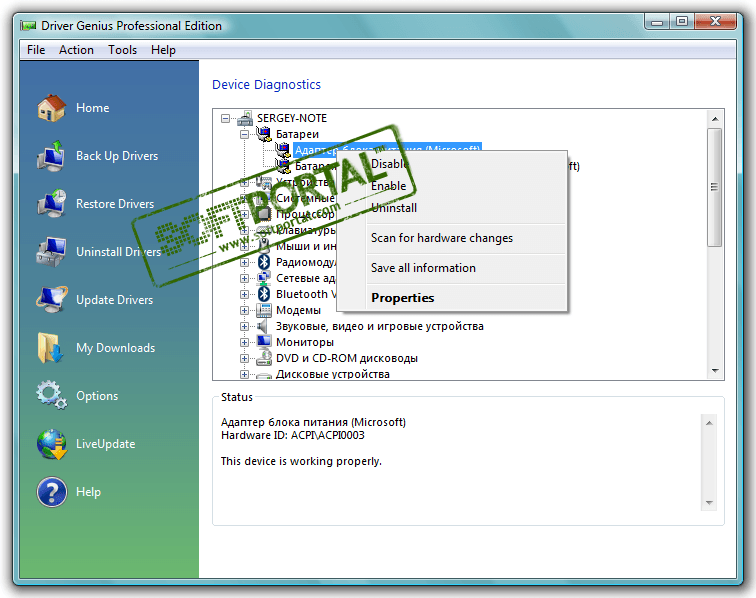756x598 pixels.
Task: Click the Модемы modem icon
Action: point(264,310)
